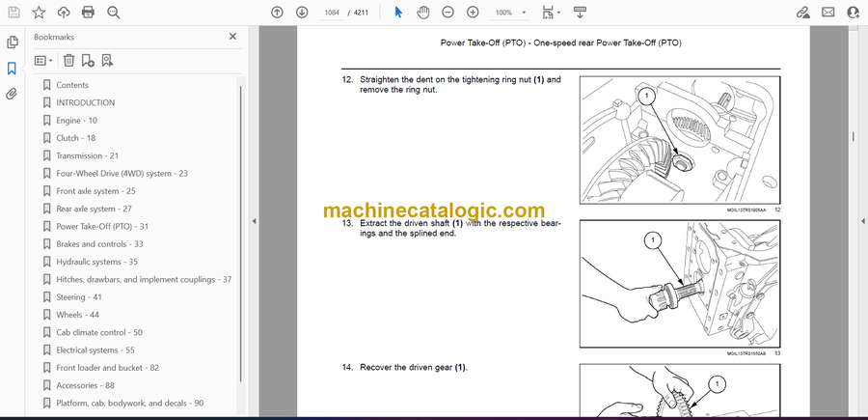Zoom out with the minus button
The width and height of the screenshot is (868, 420).
pos(448,13)
